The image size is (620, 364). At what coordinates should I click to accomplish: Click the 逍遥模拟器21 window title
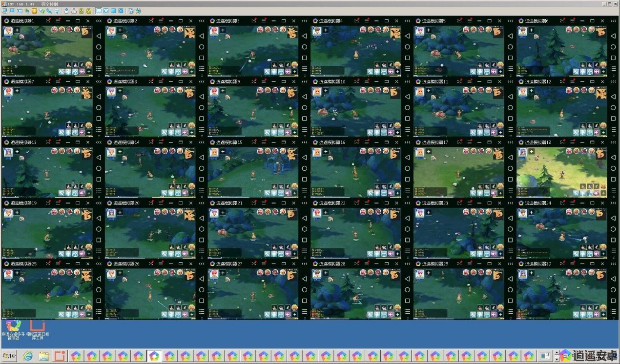[x=230, y=203]
